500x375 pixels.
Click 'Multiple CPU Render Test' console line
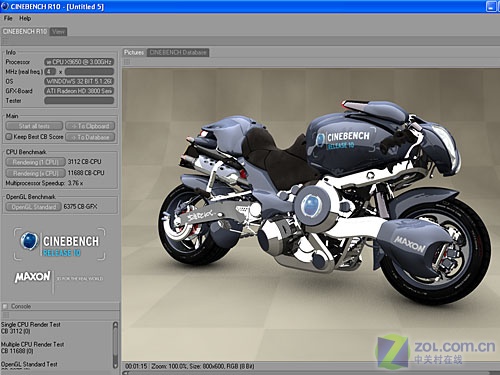(x=32, y=344)
